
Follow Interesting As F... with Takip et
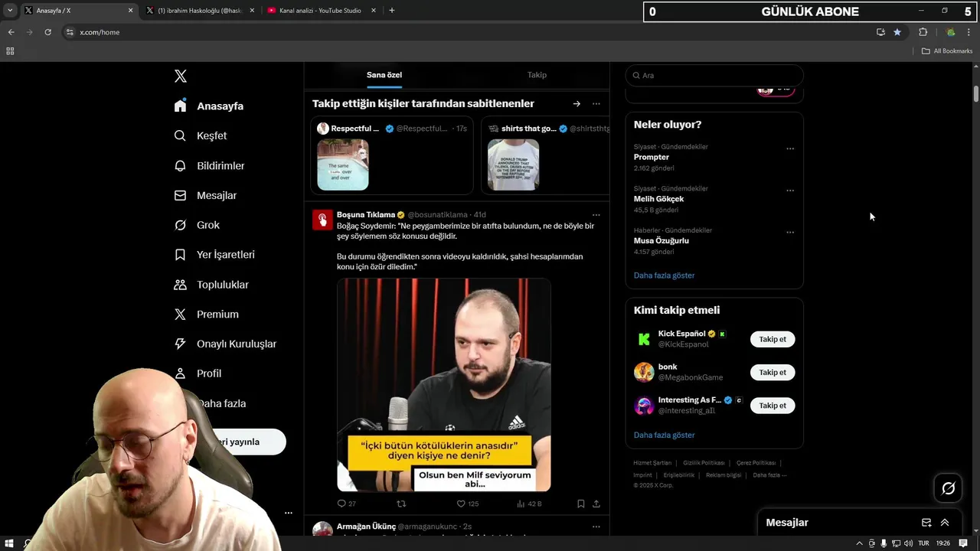tap(773, 406)
